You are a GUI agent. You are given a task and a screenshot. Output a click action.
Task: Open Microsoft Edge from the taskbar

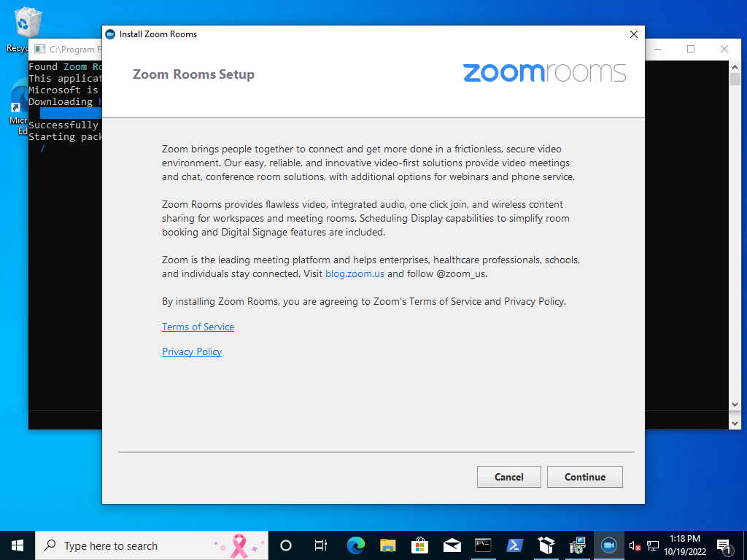click(x=355, y=545)
